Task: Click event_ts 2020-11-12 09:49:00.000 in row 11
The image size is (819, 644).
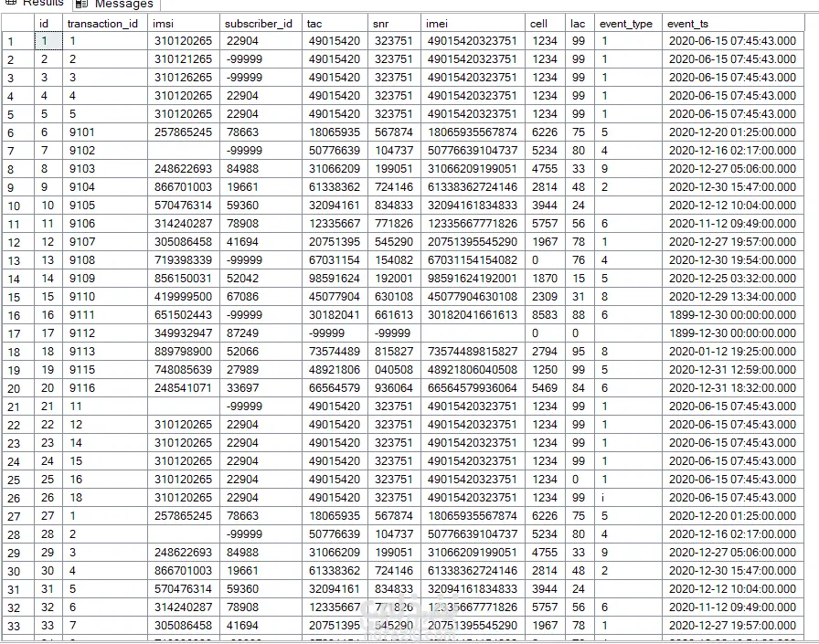Action: click(x=733, y=224)
